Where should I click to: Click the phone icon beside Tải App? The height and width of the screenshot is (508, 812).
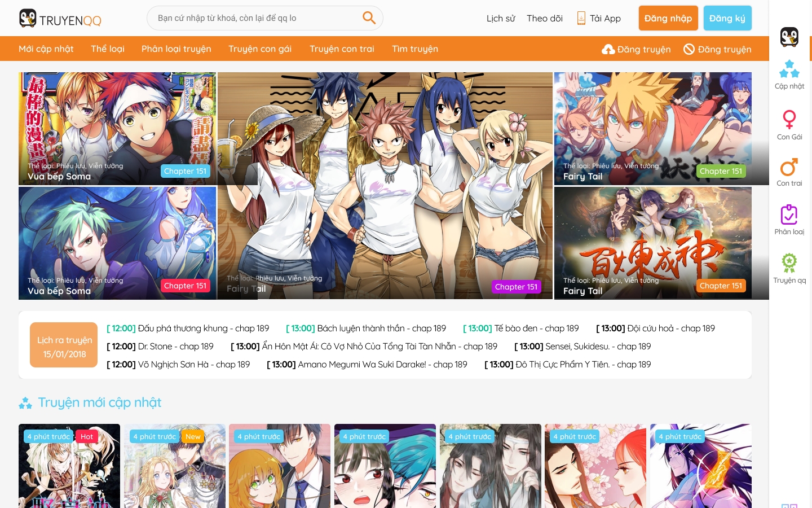click(581, 18)
